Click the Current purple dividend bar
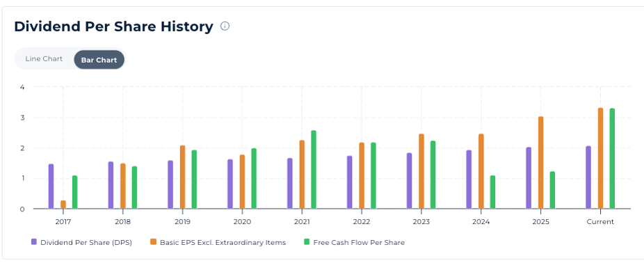Screen dimensions: 644x263 coord(588,177)
